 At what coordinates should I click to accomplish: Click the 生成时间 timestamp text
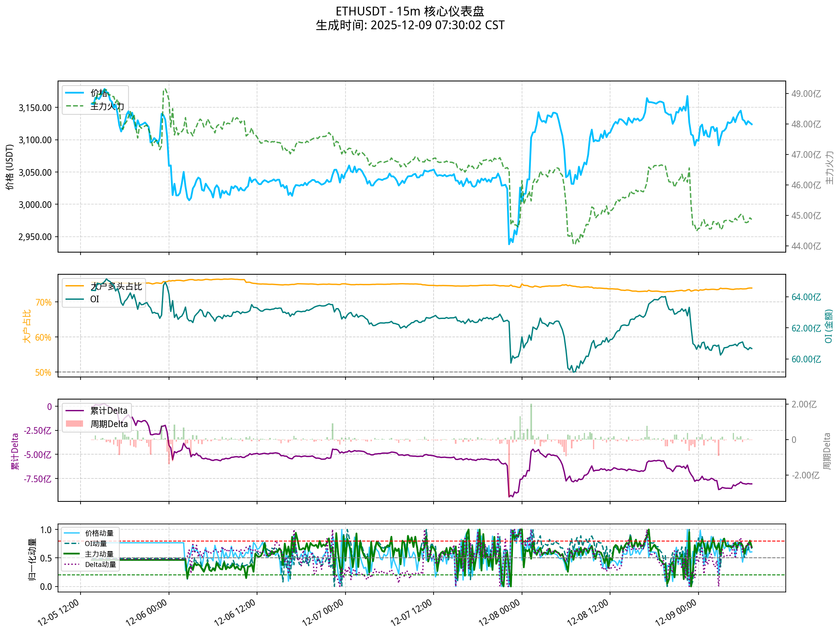(x=410, y=25)
